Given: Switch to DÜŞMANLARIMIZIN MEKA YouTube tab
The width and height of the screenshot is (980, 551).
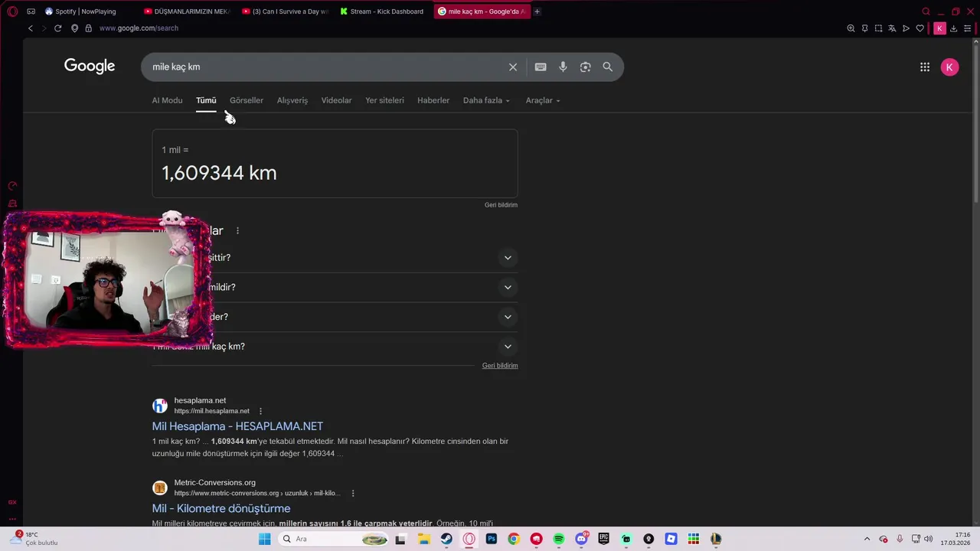Looking at the screenshot, I should [186, 11].
